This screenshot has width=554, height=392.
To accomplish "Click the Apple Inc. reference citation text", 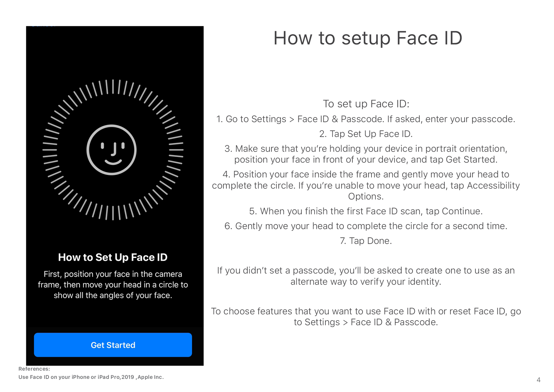I will click(x=91, y=377).
